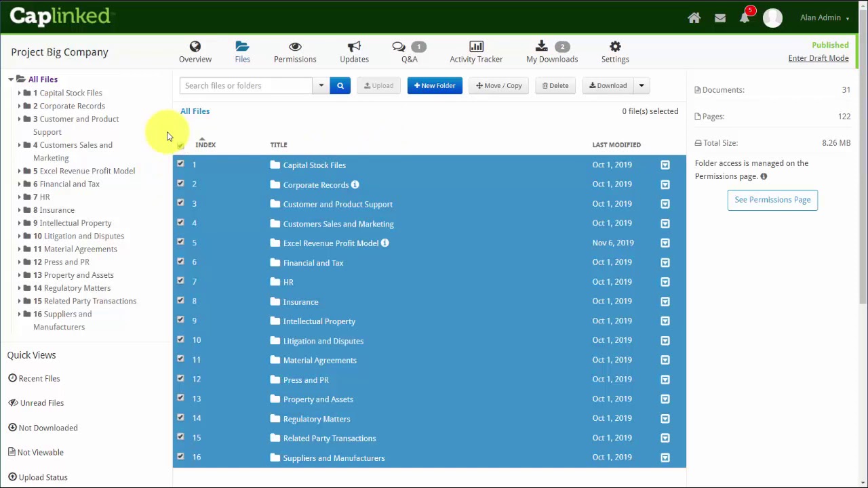Click info icon next to Permissions page text
Screen dimensions: 868x488
764,176
